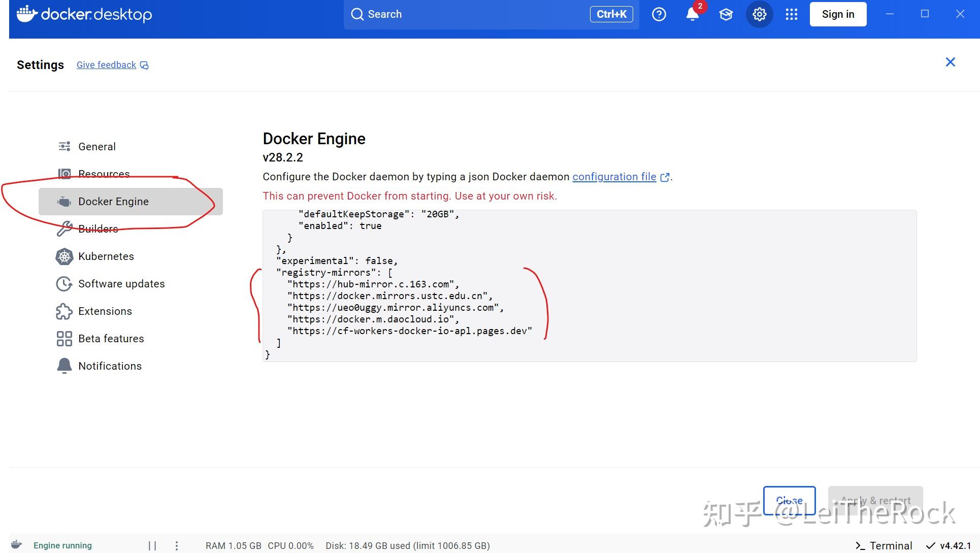
Task: Open the Docker Engine settings icon
Action: [64, 201]
